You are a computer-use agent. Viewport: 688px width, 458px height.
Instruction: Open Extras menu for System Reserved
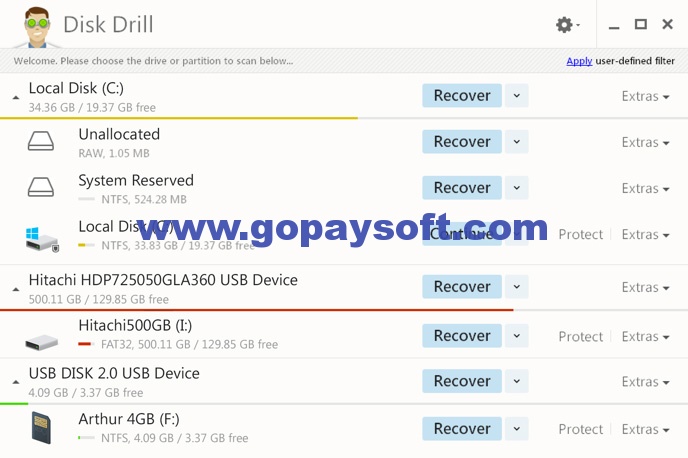(645, 188)
